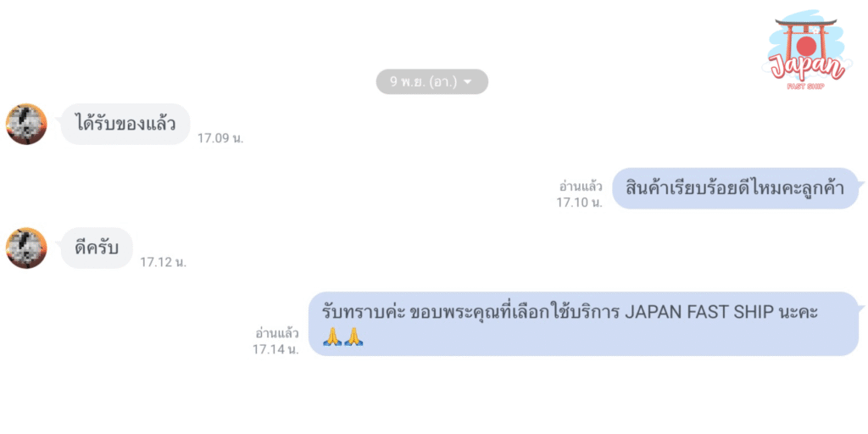Click the 17.14 น. timestamp

pos(275,349)
